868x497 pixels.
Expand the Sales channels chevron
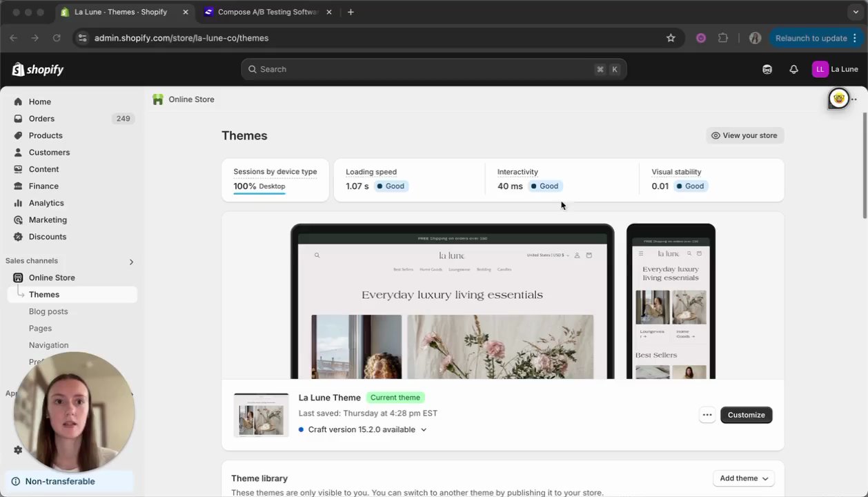[x=131, y=262]
